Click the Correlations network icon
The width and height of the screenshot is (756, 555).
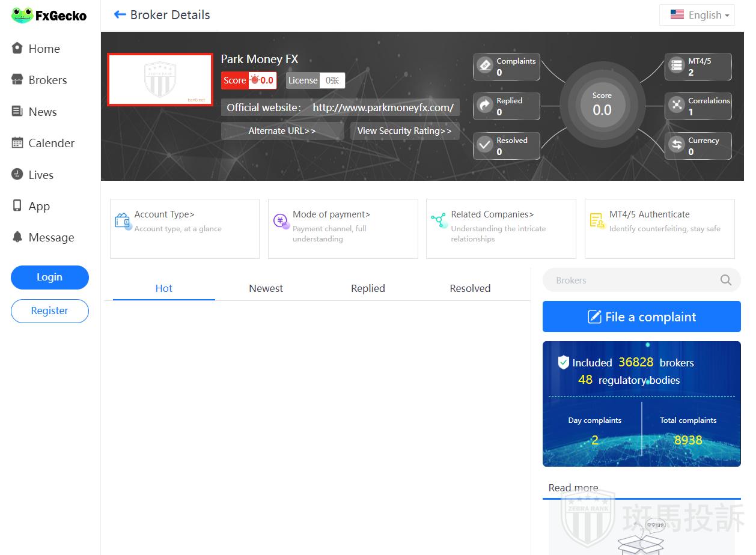[677, 106]
